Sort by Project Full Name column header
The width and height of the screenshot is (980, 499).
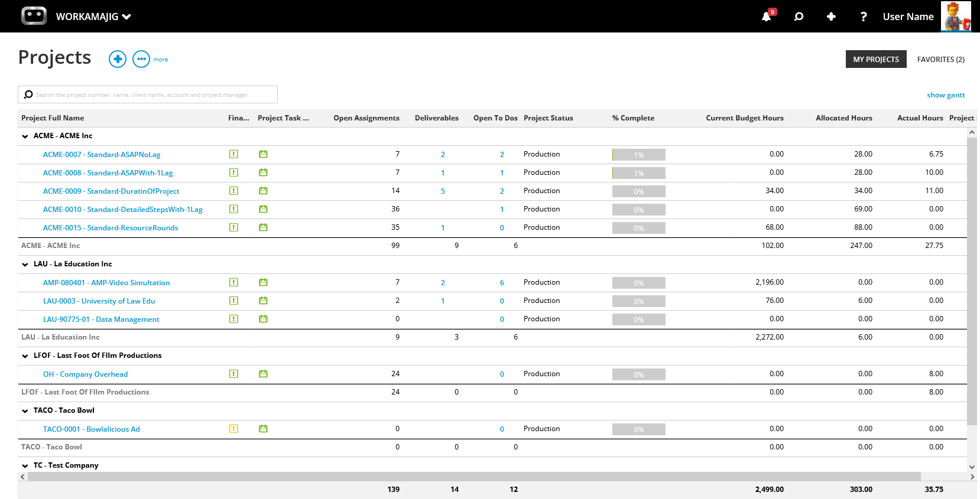click(53, 118)
